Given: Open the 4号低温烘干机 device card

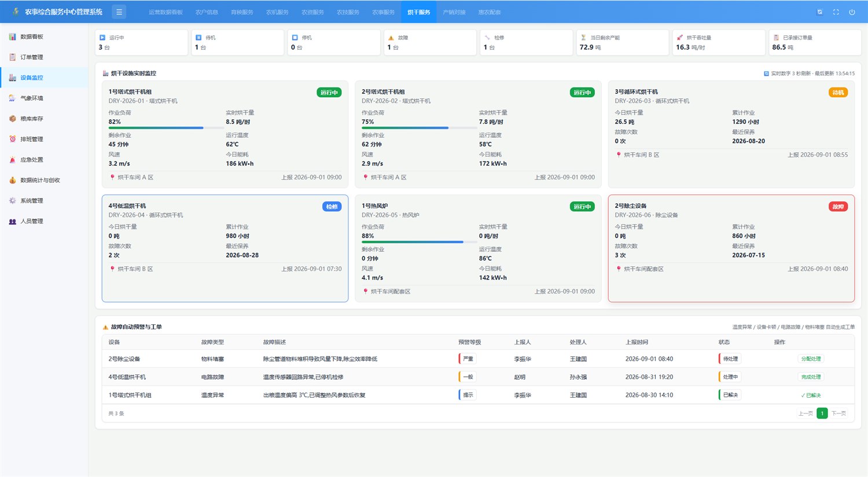Looking at the screenshot, I should [x=225, y=248].
